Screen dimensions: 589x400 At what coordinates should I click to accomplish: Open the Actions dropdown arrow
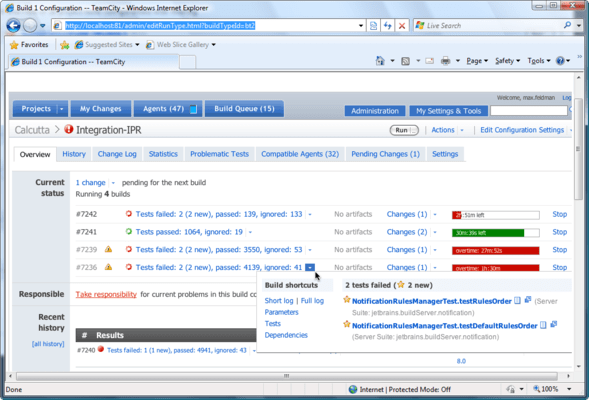[462, 130]
